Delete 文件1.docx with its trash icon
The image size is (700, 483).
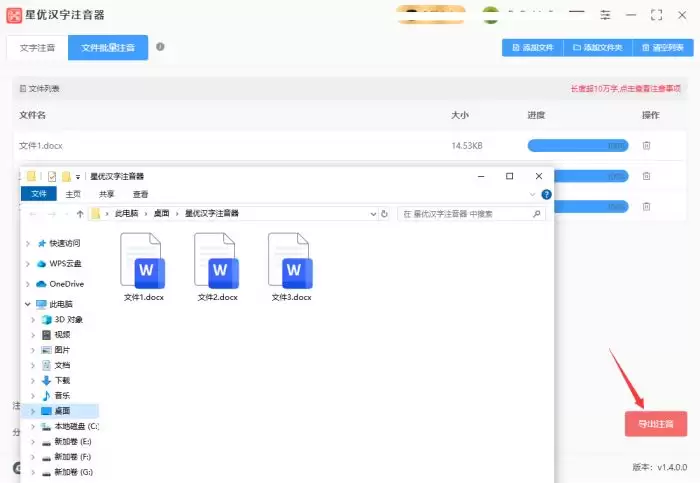tap(646, 146)
